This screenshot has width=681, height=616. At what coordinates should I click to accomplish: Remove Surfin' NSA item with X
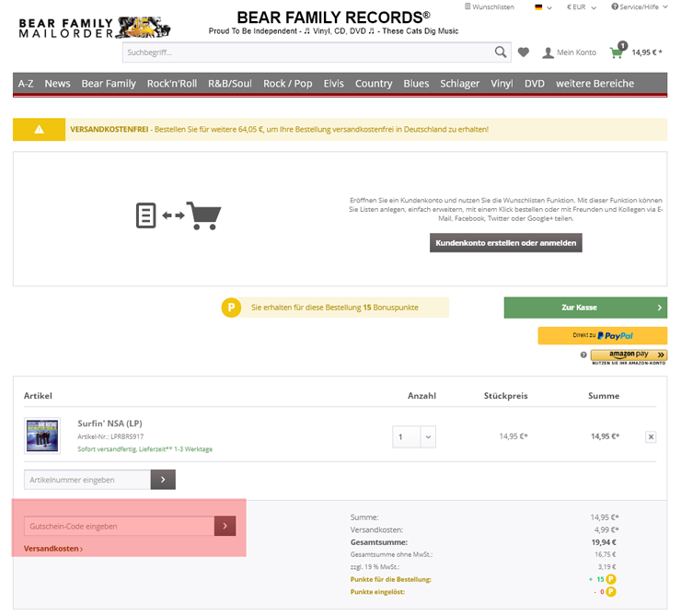coord(651,436)
